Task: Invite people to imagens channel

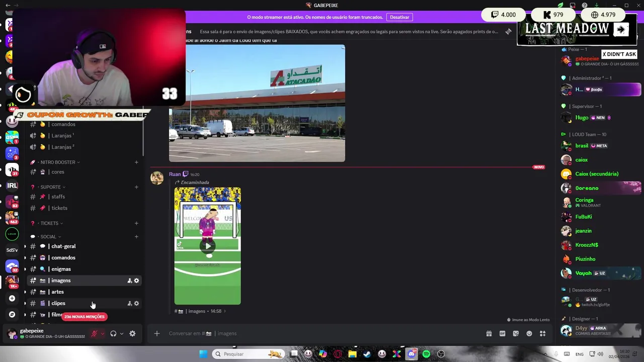Action: pos(129,281)
